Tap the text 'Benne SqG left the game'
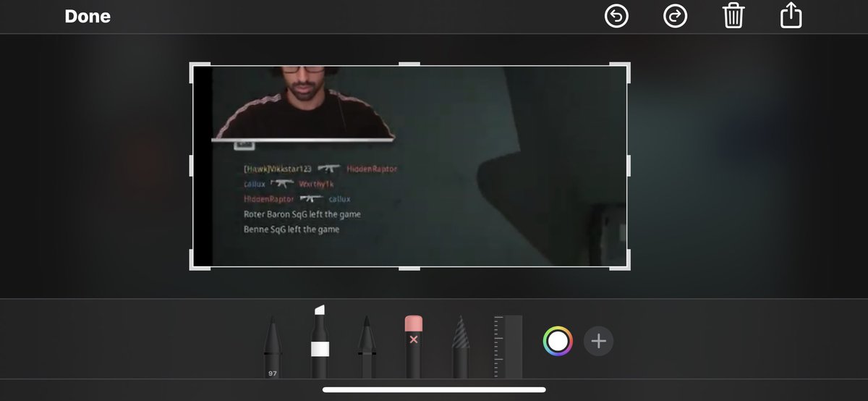The height and width of the screenshot is (401, 868). click(x=292, y=229)
